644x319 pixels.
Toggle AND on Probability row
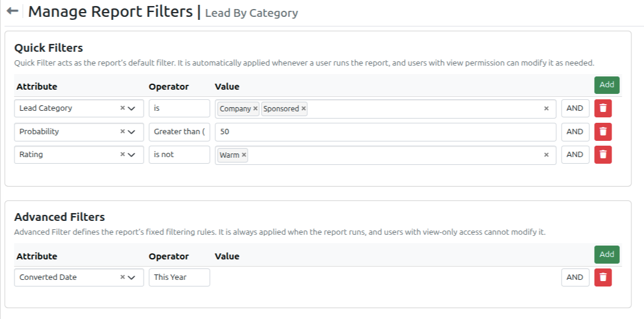[x=575, y=132]
